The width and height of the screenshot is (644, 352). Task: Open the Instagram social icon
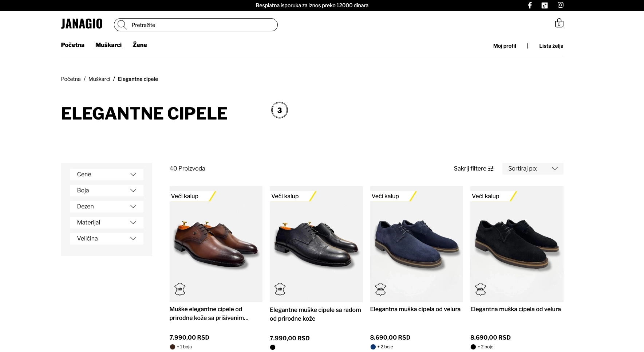point(561,5)
